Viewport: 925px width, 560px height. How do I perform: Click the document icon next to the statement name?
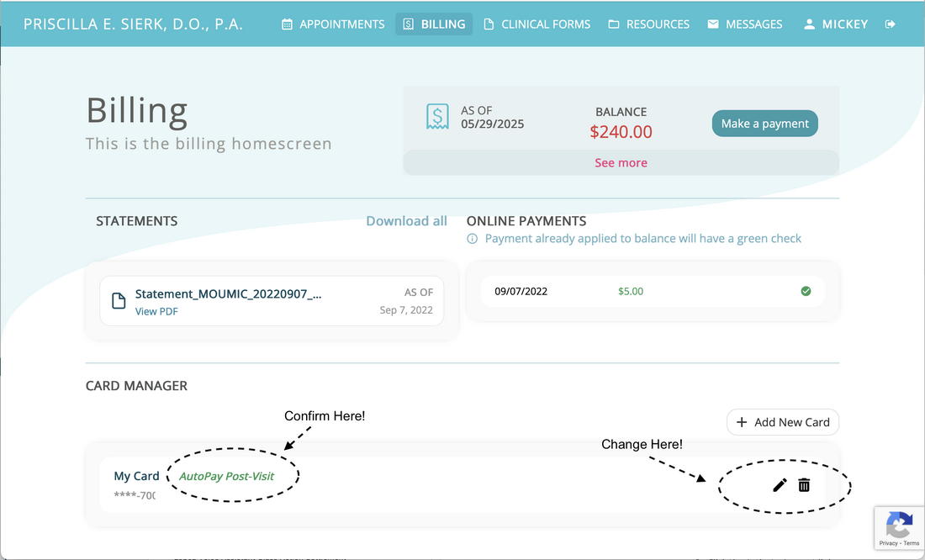point(119,300)
